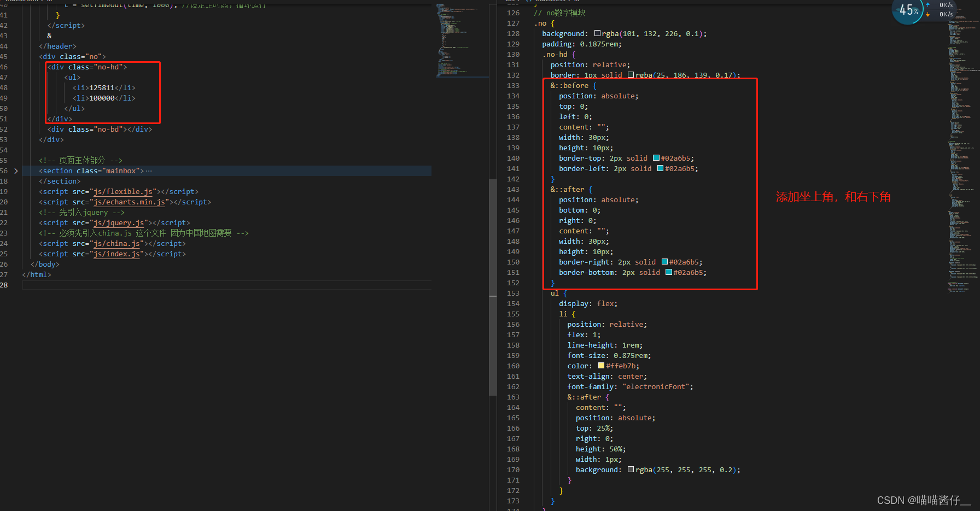
Task: Click the .no { selector line
Action: (544, 23)
